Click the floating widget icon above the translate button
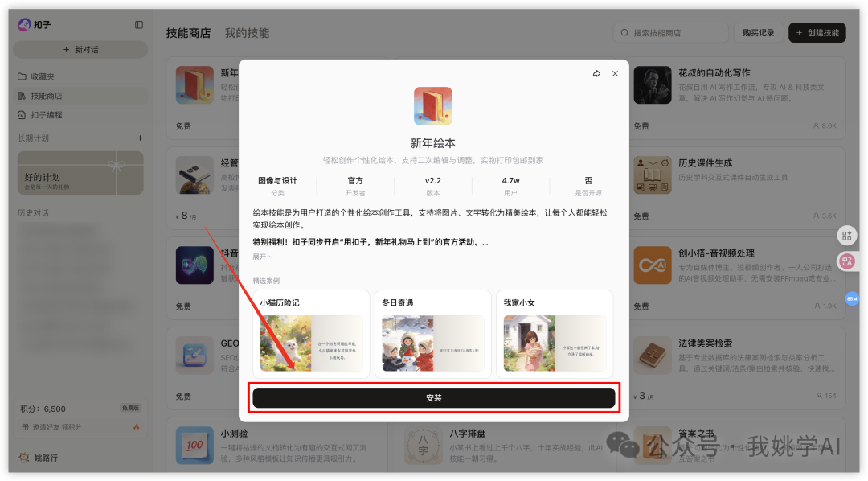 pyautogui.click(x=848, y=235)
